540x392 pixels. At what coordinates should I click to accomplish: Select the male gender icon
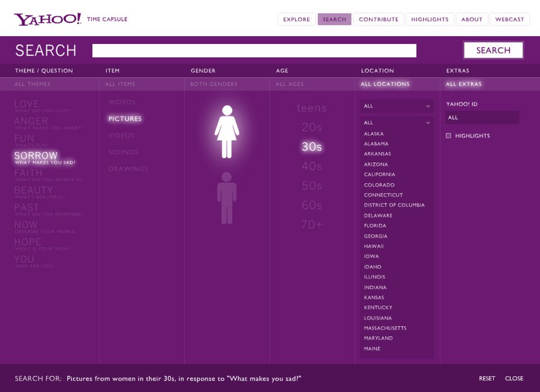point(227,198)
